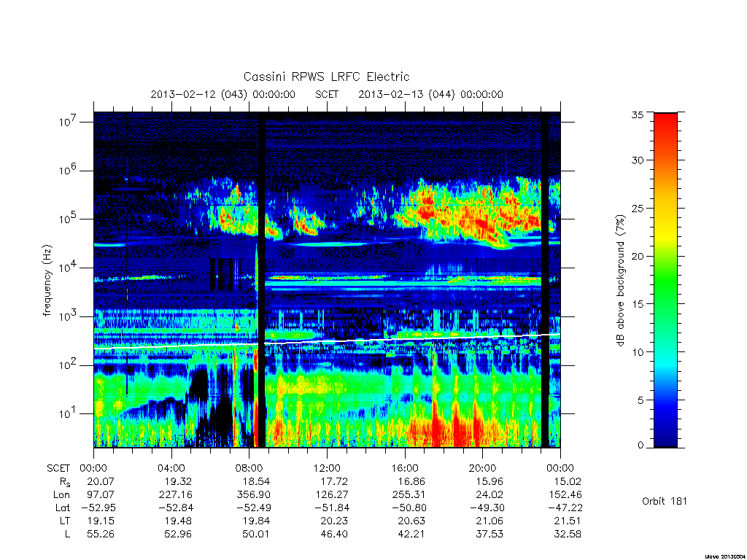This screenshot has height=560, width=747.
Task: Click the LT value 20.63
Action: click(411, 521)
